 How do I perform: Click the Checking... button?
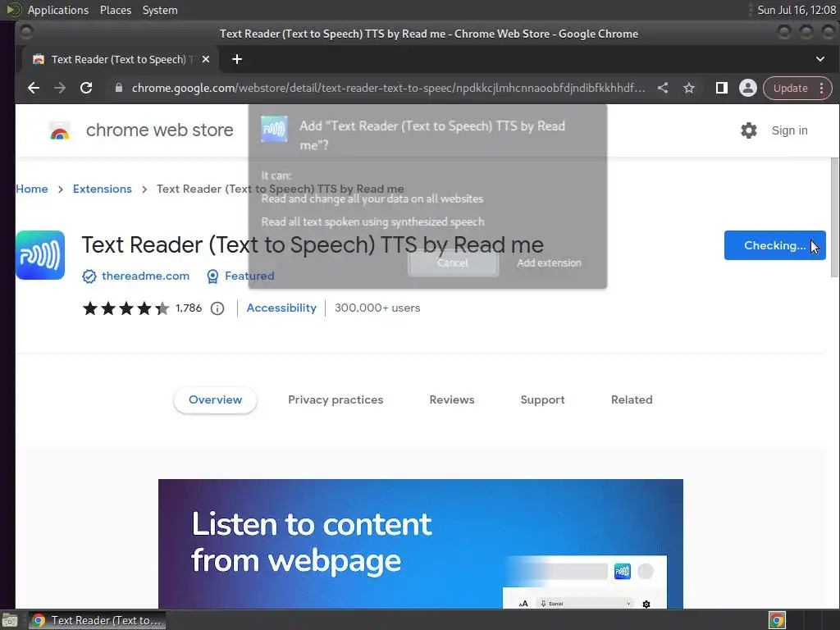[774, 245]
